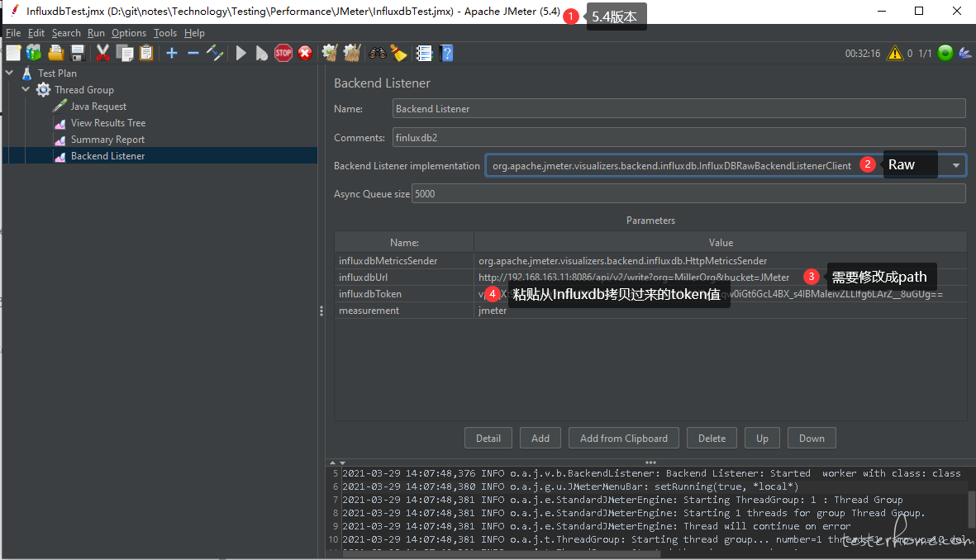Viewport: 976px width, 560px height.
Task: Click the HttpMetricsSender value cell
Action: pos(720,261)
